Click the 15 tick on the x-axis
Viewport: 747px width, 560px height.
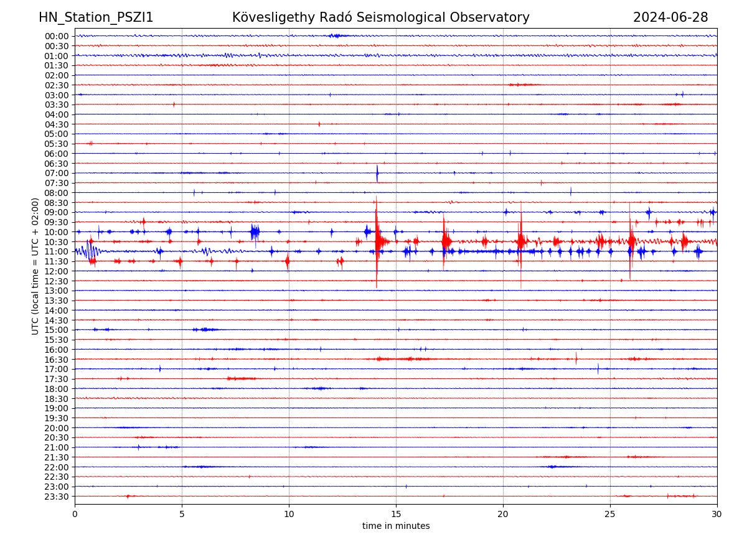coord(396,514)
